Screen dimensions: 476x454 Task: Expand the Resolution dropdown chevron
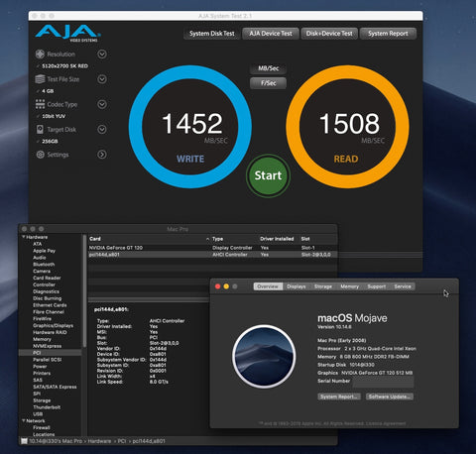102,54
